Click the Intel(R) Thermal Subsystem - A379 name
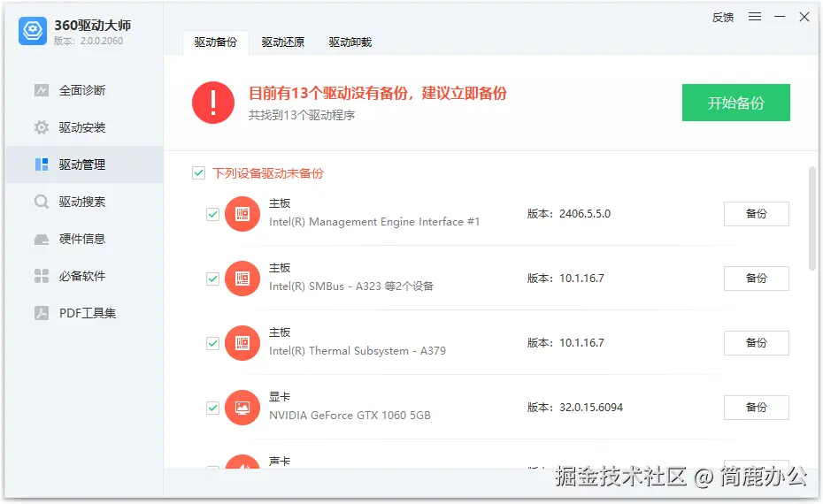The height and width of the screenshot is (504, 823). (x=358, y=351)
